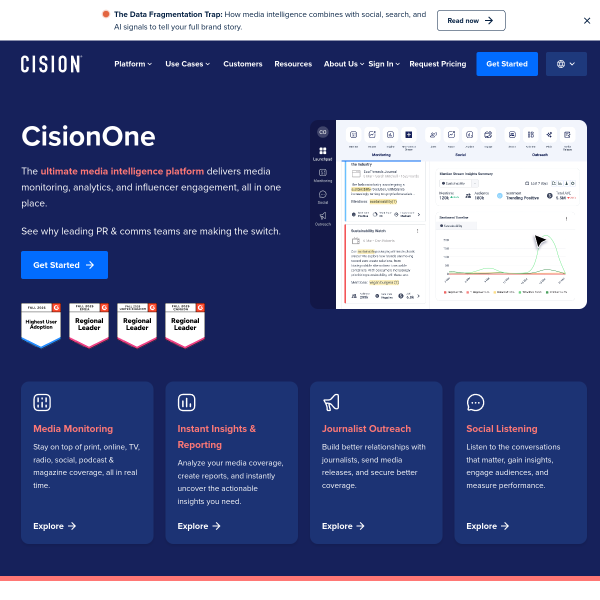Click the Instant Insights bar chart icon
This screenshot has width=600, height=600.
pyautogui.click(x=186, y=403)
